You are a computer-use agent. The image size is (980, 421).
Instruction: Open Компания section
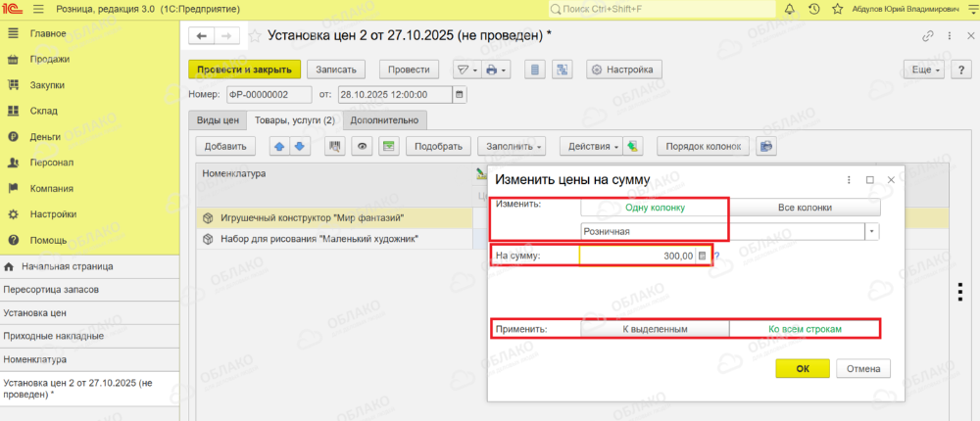51,188
